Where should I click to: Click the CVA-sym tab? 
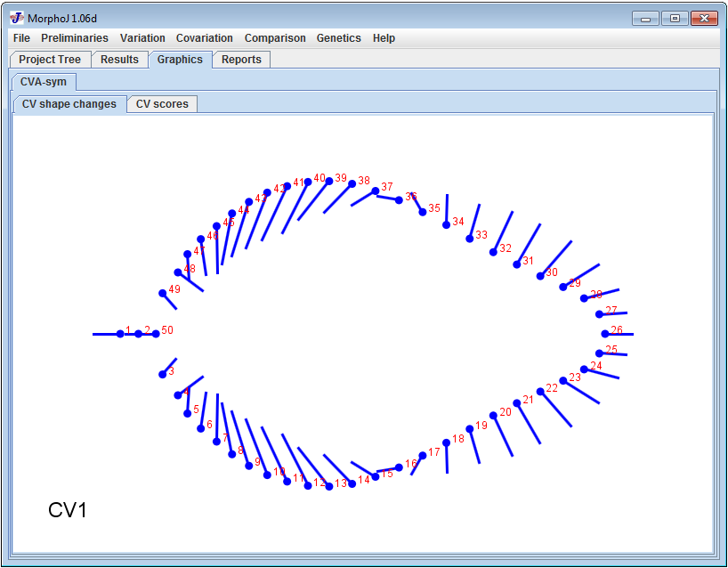[42, 81]
